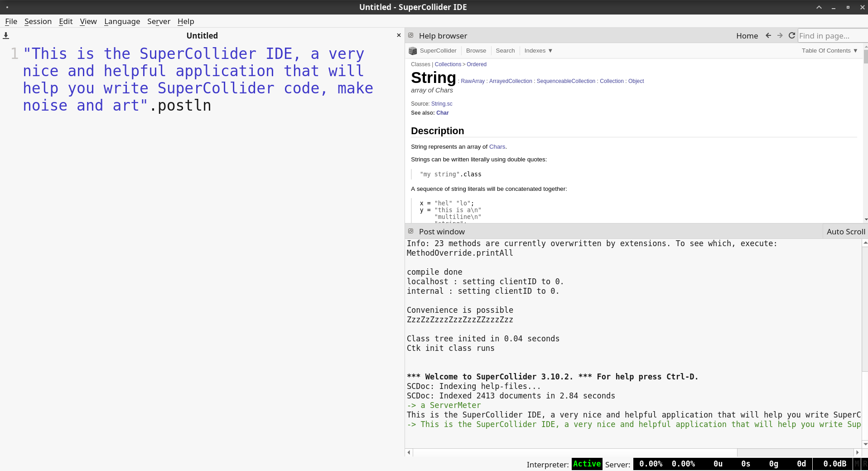This screenshot has width=868, height=471.
Task: Click the Chars link in Description
Action: [x=497, y=147]
